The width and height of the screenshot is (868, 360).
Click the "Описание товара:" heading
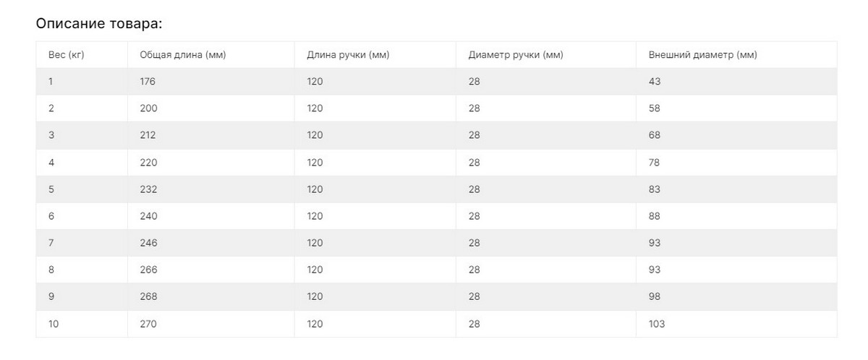tap(99, 24)
